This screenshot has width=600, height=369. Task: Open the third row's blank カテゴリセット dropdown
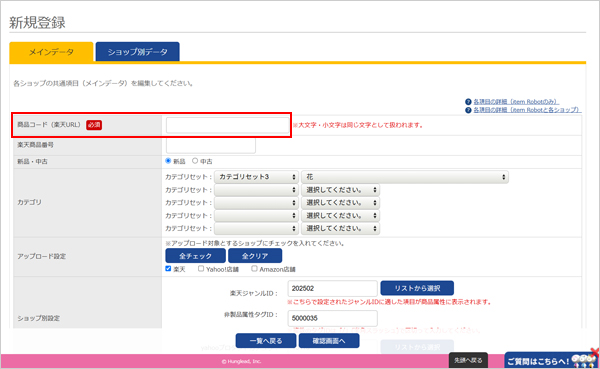(x=256, y=202)
